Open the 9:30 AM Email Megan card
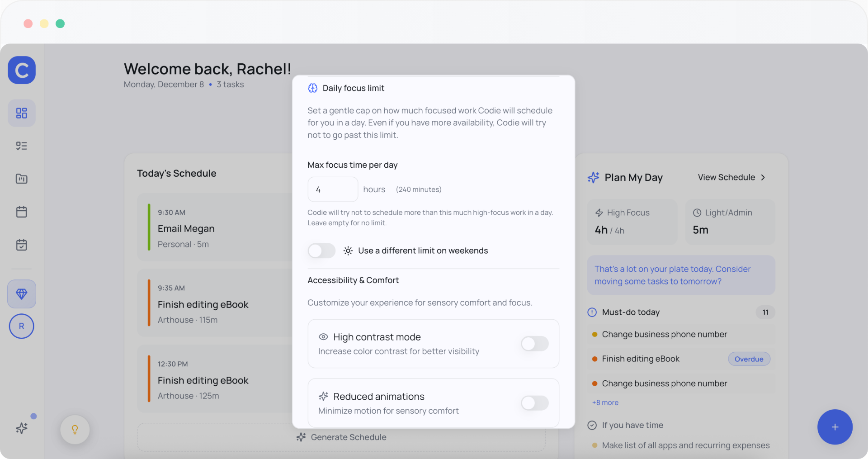The width and height of the screenshot is (868, 459). click(x=215, y=227)
